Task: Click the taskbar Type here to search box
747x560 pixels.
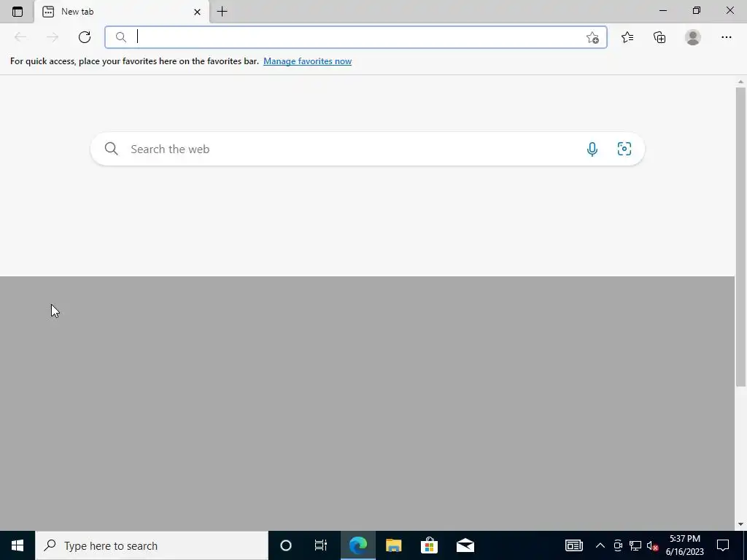Action: click(152, 545)
